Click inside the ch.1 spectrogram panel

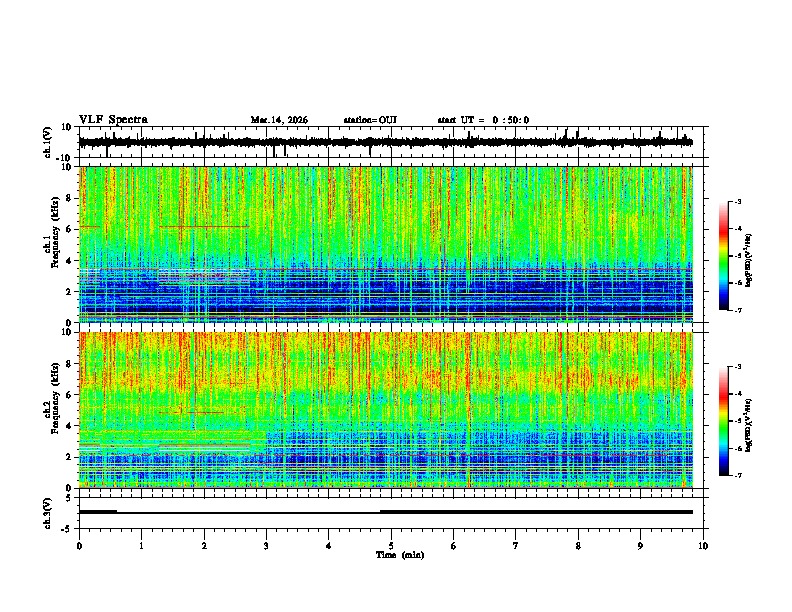385,244
